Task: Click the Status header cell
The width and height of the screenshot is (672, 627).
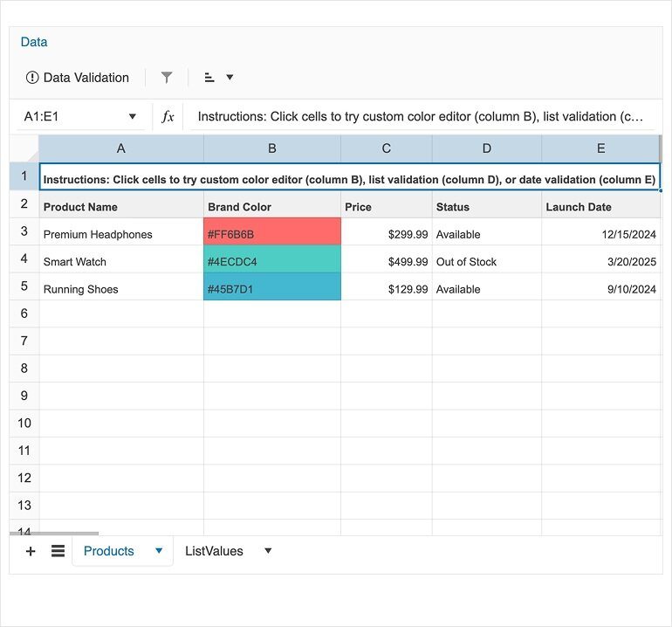Action: tap(487, 204)
